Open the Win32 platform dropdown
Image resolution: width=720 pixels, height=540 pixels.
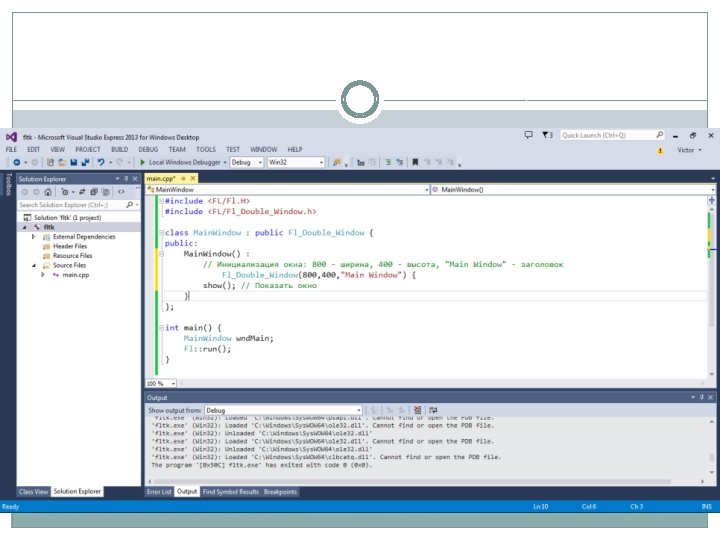pos(296,162)
